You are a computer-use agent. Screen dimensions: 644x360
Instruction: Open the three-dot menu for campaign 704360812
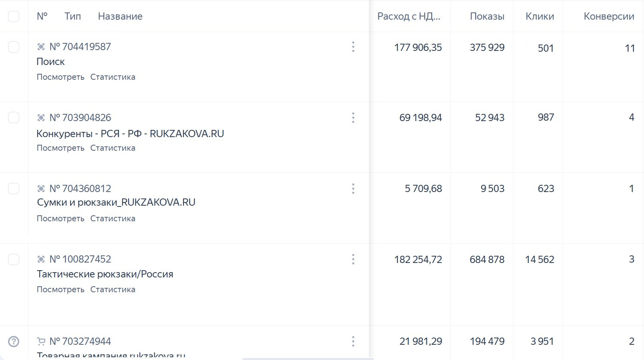tap(353, 188)
